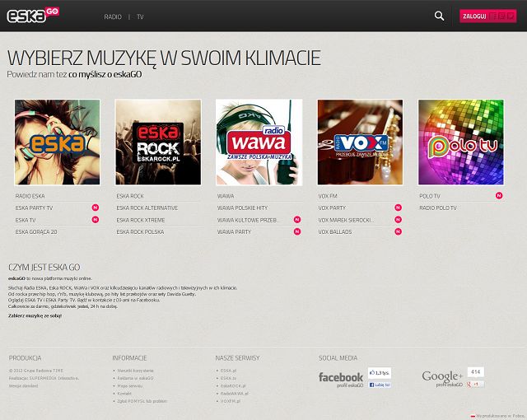
Task: Select the WAWA channel link
Action: 226,196
